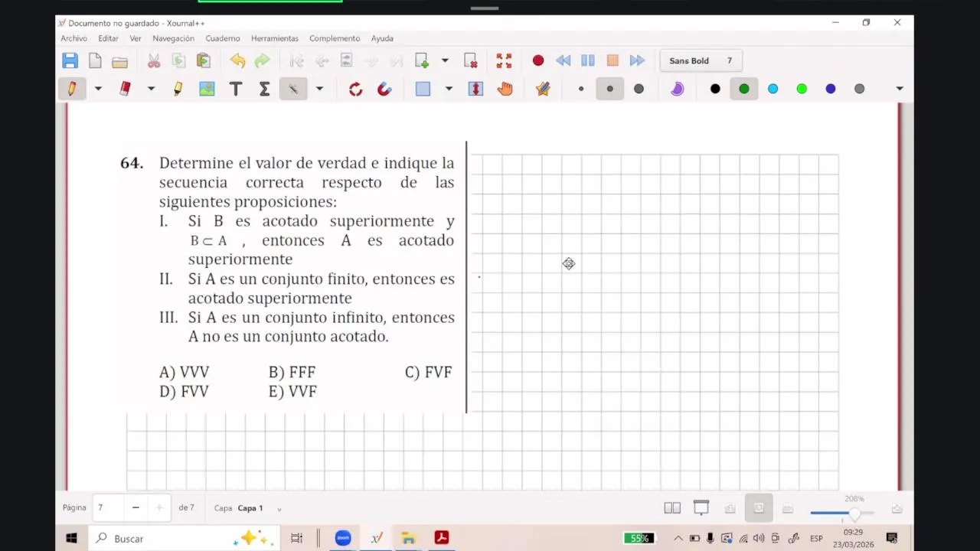
Task: Click the Save document icon
Action: pyautogui.click(x=70, y=60)
